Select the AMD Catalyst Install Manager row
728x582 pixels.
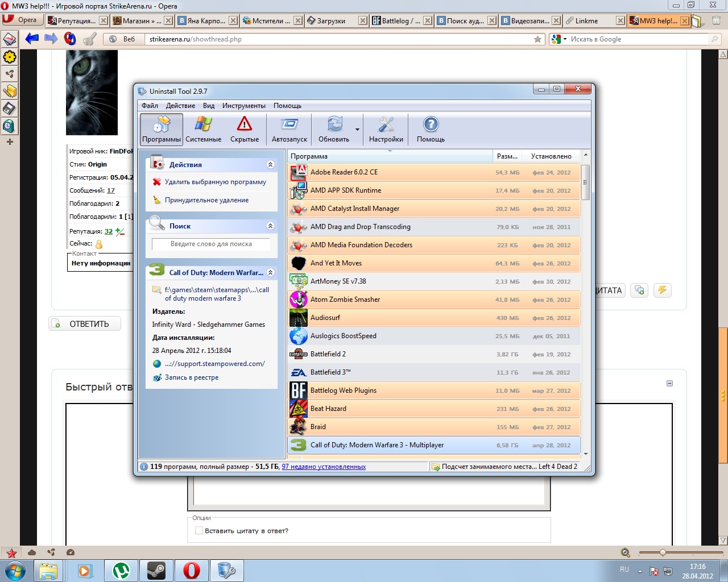[x=434, y=209]
